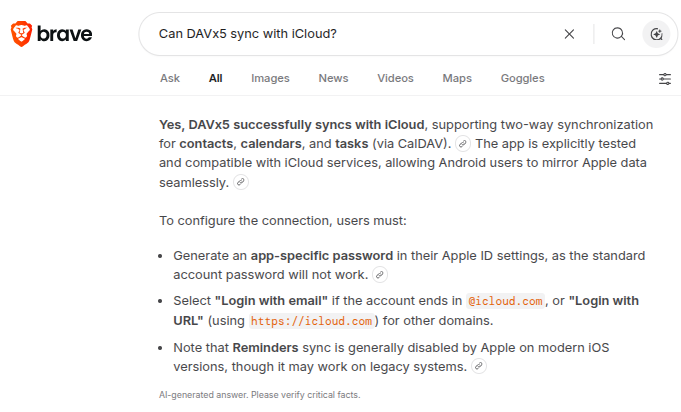Click the bold "app-specific password" text
Screen dimensions: 681x412
click(x=322, y=256)
